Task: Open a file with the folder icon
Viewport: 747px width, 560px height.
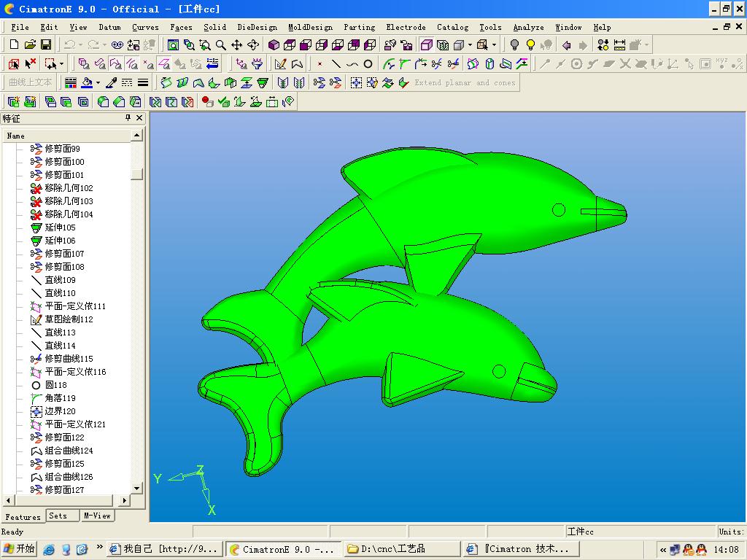Action: click(30, 44)
